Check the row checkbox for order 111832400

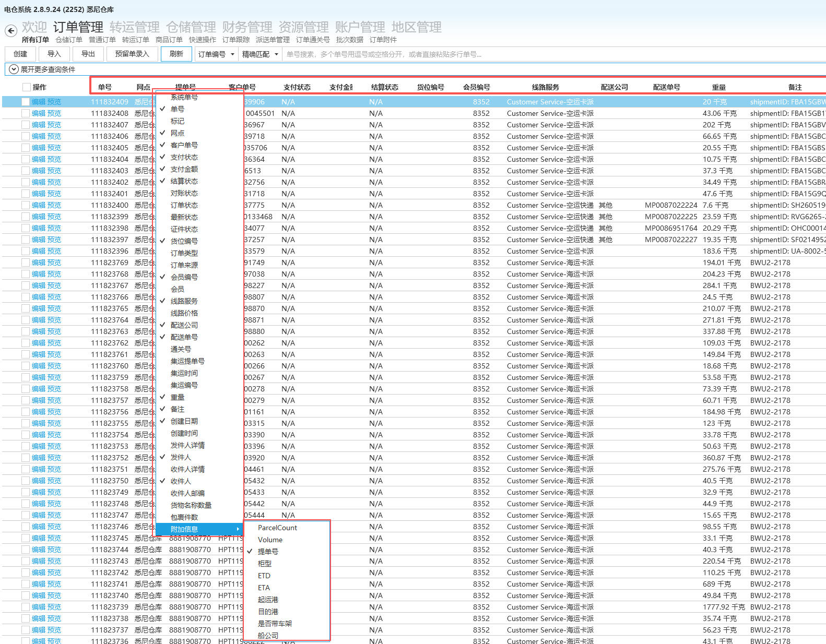(x=26, y=205)
